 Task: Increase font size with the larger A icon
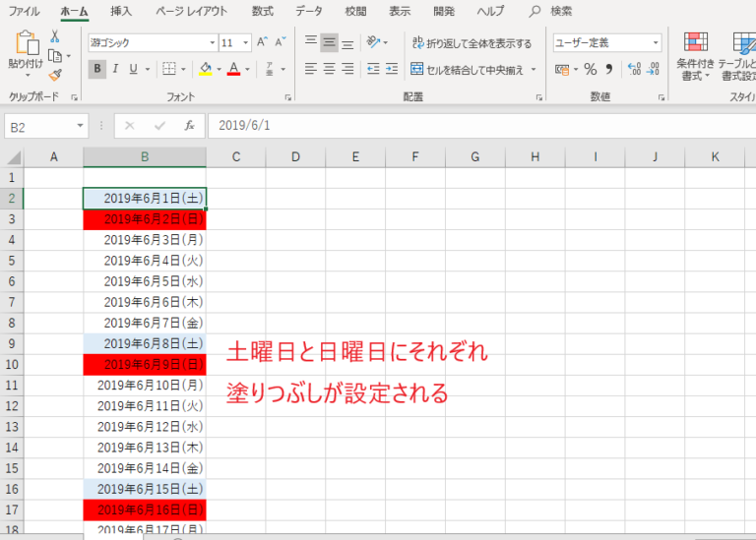262,42
